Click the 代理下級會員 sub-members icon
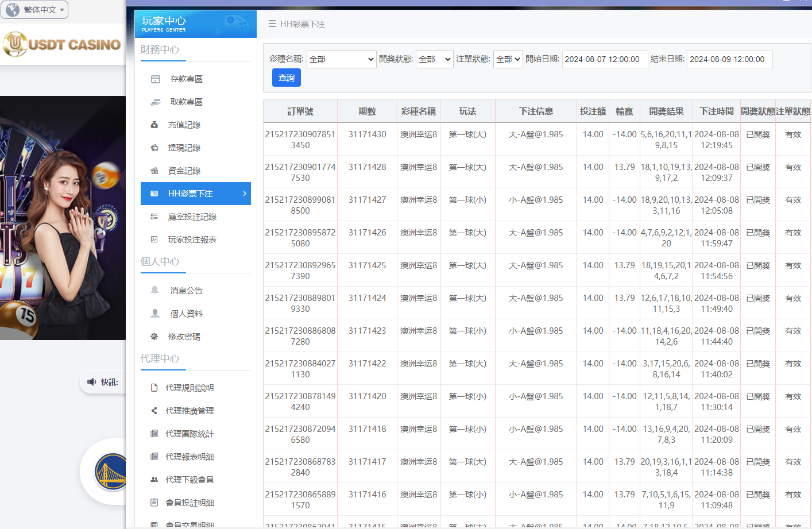Image resolution: width=812 pixels, height=529 pixels. point(154,479)
